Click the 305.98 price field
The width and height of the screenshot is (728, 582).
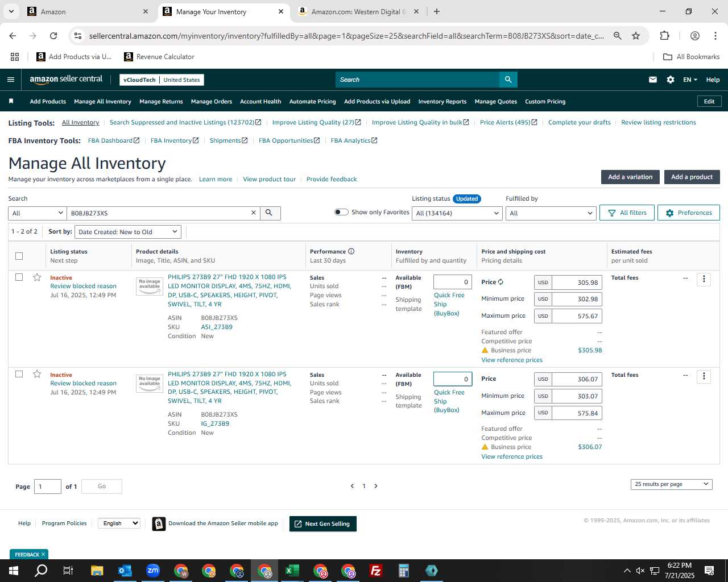click(577, 282)
